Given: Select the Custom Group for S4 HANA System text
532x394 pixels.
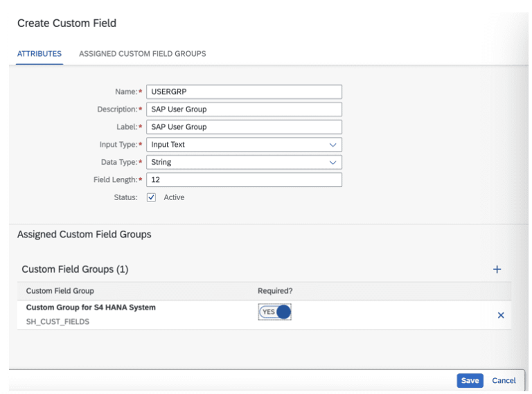Looking at the screenshot, I should pos(91,307).
